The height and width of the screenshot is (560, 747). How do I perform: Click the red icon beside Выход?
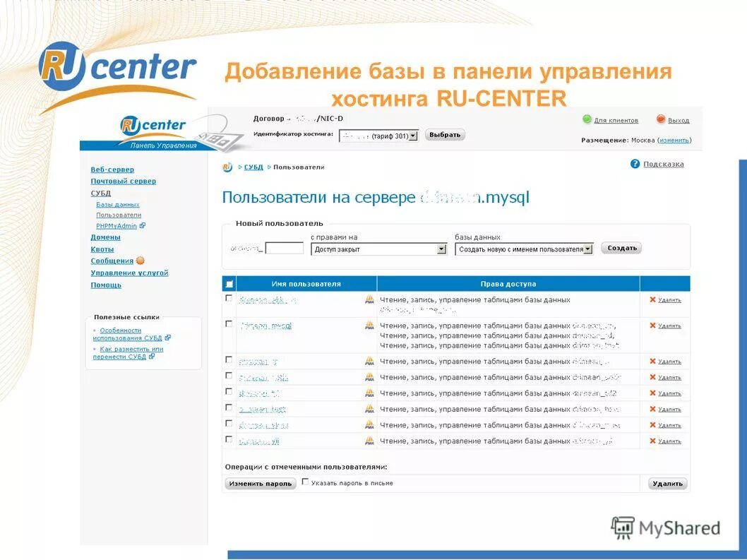point(660,119)
